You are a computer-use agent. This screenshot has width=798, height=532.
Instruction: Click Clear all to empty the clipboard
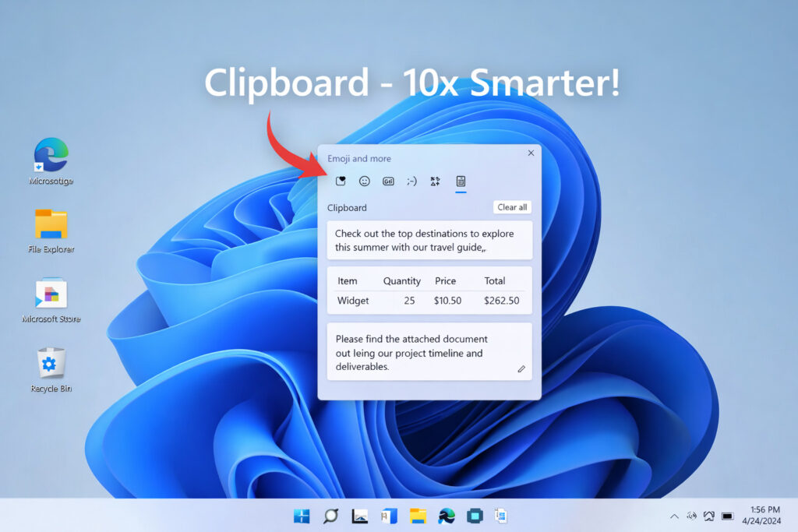pyautogui.click(x=512, y=206)
